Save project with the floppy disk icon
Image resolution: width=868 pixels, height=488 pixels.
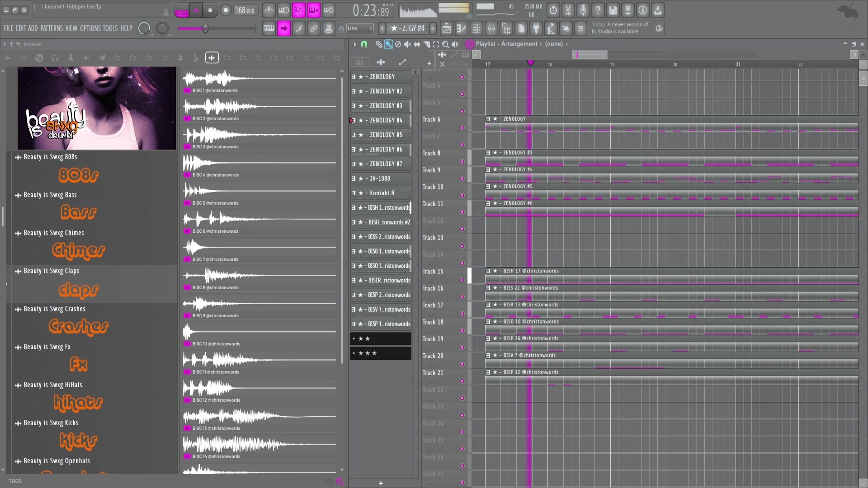613,10
